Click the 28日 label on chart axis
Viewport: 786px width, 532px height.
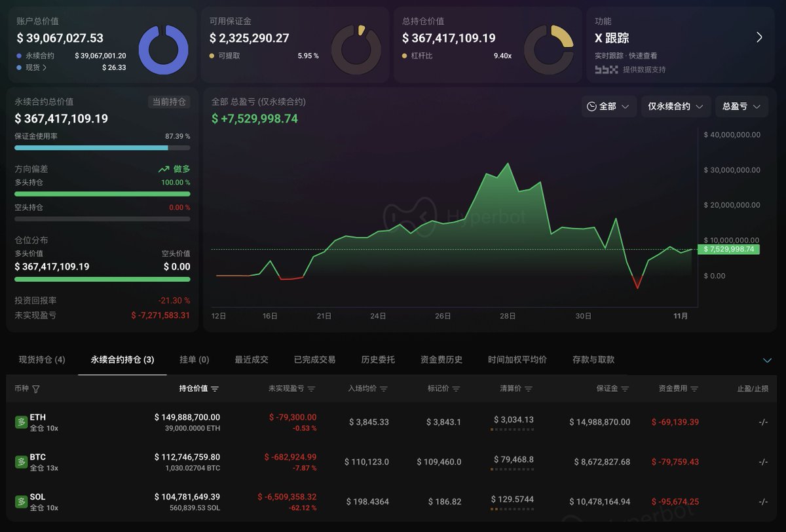508,316
